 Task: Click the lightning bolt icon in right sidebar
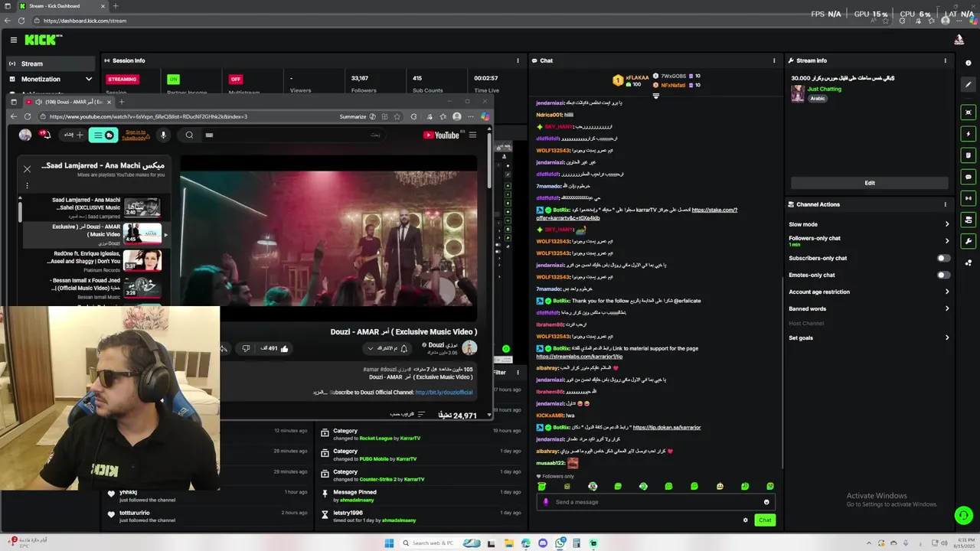click(x=969, y=134)
